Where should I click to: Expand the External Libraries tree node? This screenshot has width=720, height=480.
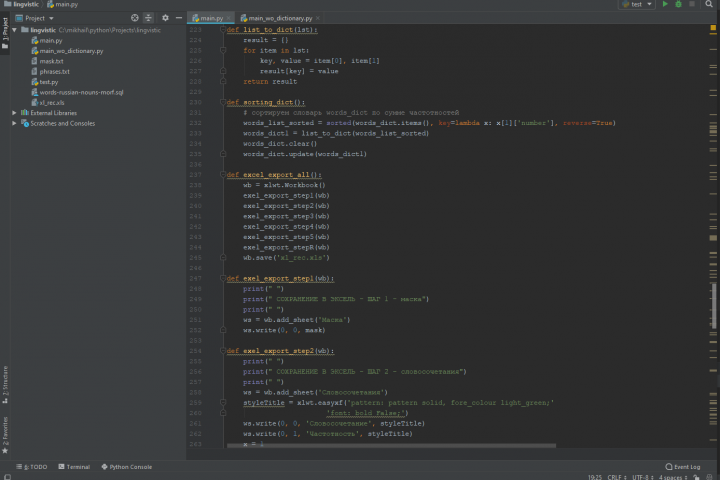tap(14, 113)
